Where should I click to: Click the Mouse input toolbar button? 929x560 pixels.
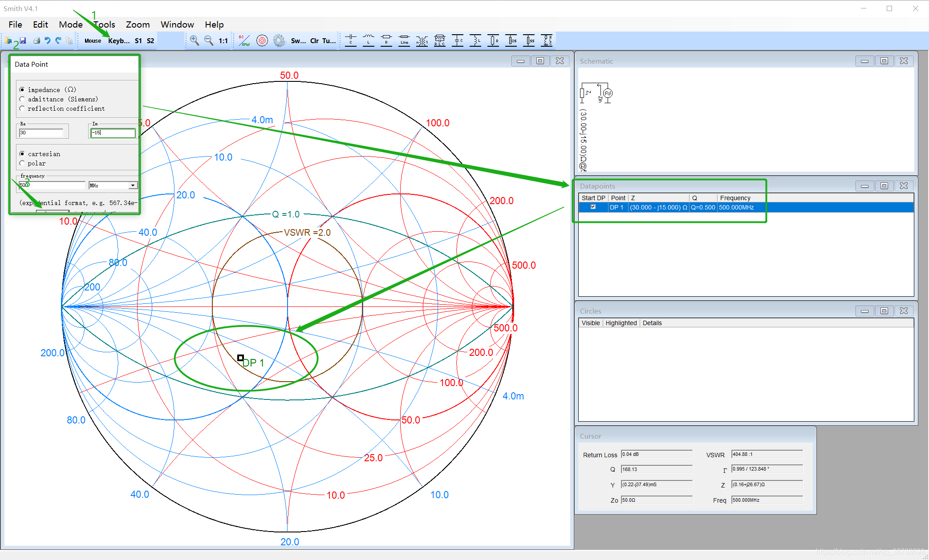pyautogui.click(x=93, y=40)
